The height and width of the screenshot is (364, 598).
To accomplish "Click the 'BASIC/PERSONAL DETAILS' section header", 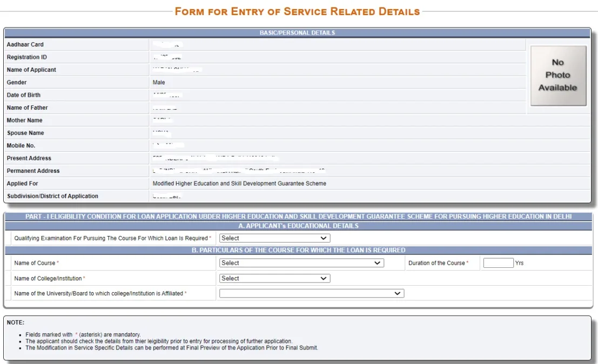I will pos(298,33).
